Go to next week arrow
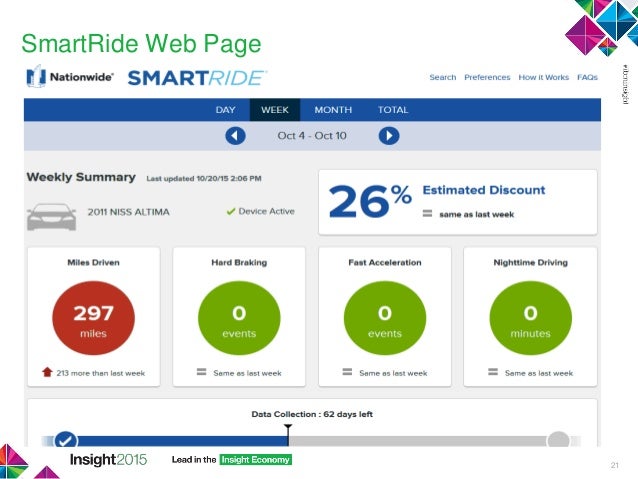This screenshot has height=479, width=638. click(x=389, y=136)
